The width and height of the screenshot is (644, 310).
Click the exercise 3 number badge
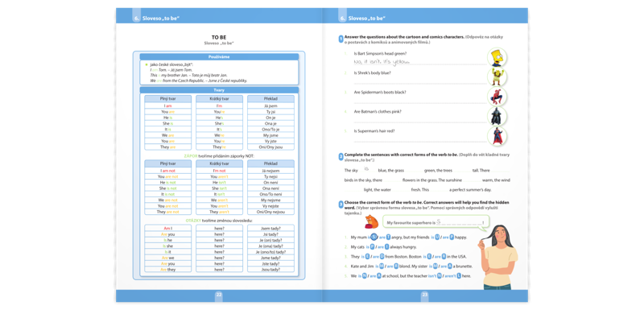(x=341, y=204)
